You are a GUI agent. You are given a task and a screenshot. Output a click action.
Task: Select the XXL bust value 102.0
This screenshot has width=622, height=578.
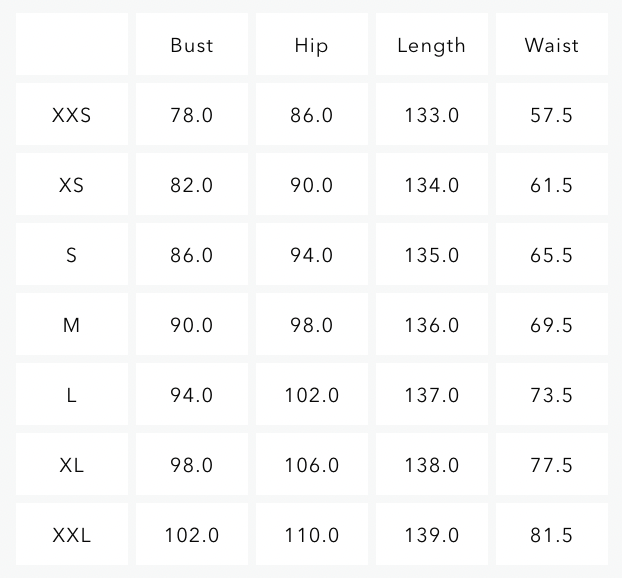tap(192, 535)
